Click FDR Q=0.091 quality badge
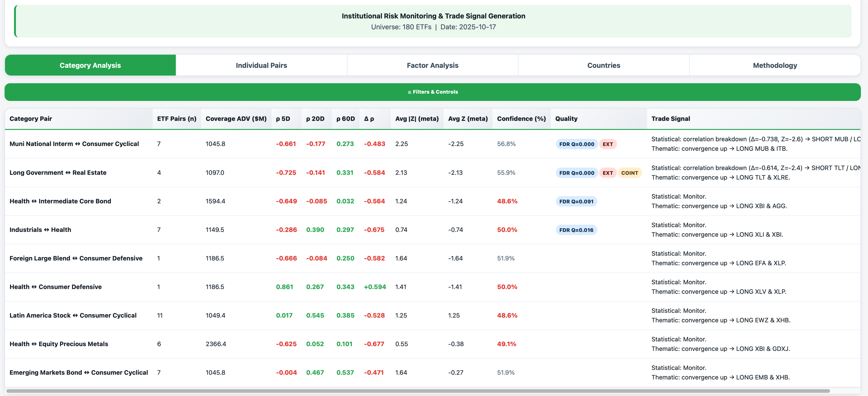The width and height of the screenshot is (868, 396). (576, 201)
